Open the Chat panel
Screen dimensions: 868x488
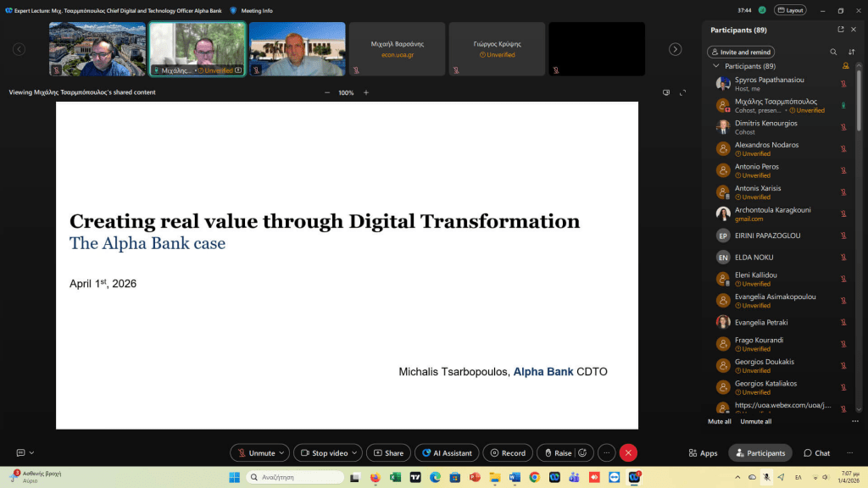coord(816,452)
